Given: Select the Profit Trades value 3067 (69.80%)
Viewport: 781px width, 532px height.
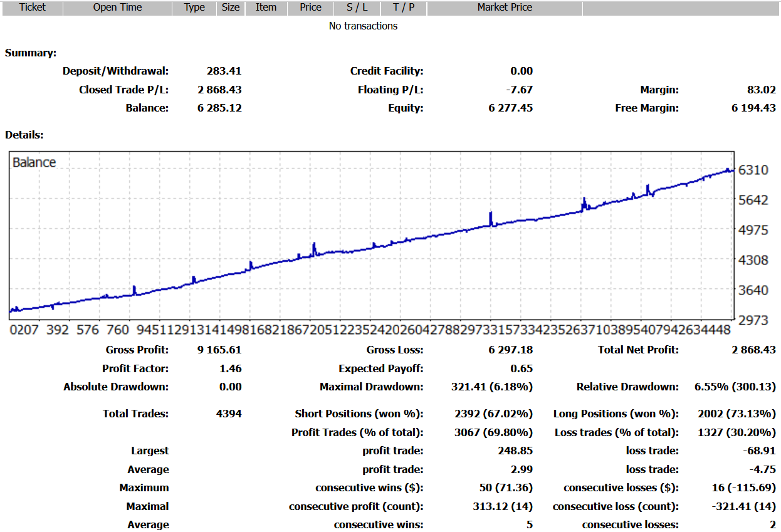Looking at the screenshot, I should (494, 432).
